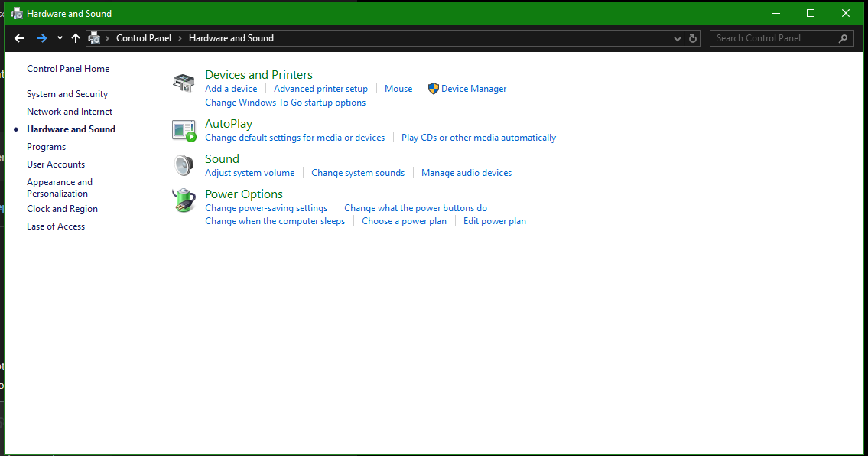Open the address bar history dropdown
This screenshot has height=456, width=868.
[677, 38]
